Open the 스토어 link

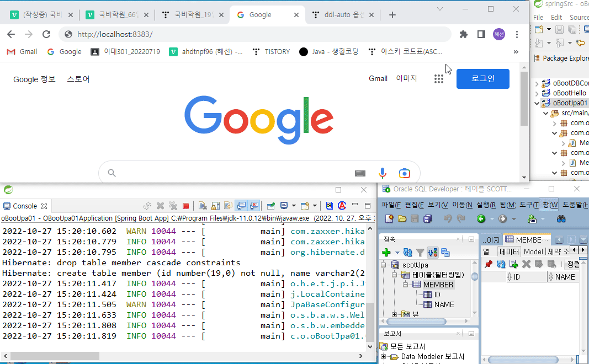(x=78, y=79)
